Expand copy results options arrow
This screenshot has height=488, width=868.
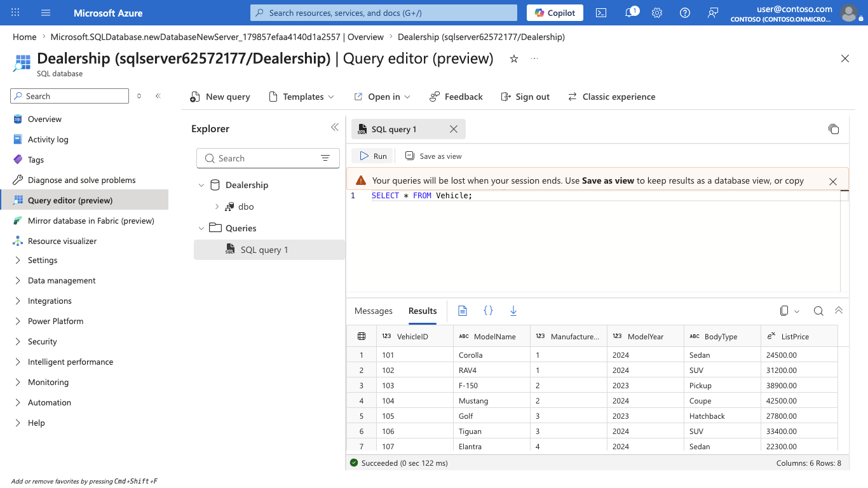[797, 311]
